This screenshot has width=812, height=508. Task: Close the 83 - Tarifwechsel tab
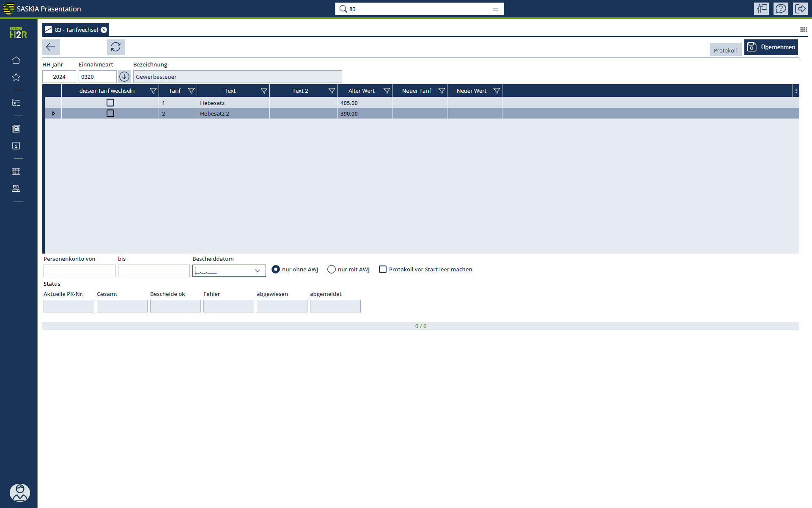(104, 30)
